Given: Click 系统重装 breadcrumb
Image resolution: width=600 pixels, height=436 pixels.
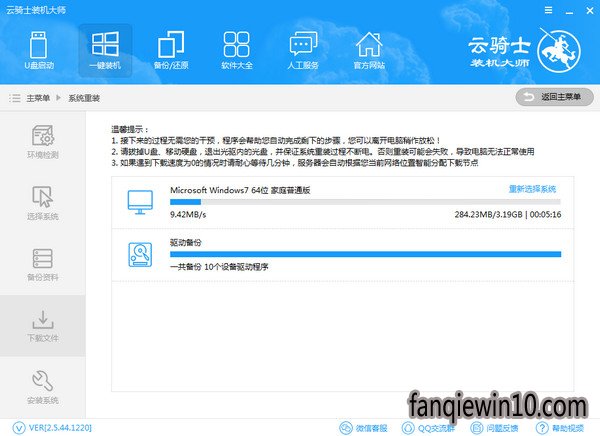Looking at the screenshot, I should (84, 98).
